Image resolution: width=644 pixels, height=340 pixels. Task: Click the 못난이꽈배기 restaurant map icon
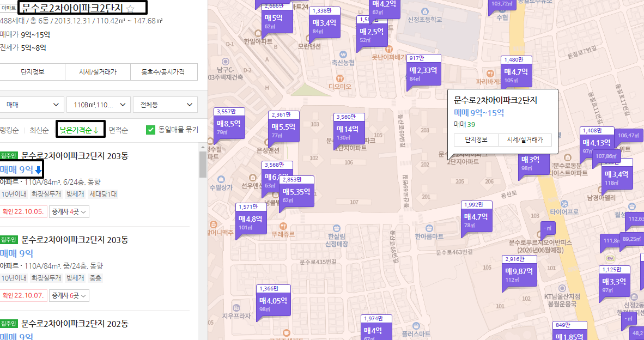[x=389, y=49]
